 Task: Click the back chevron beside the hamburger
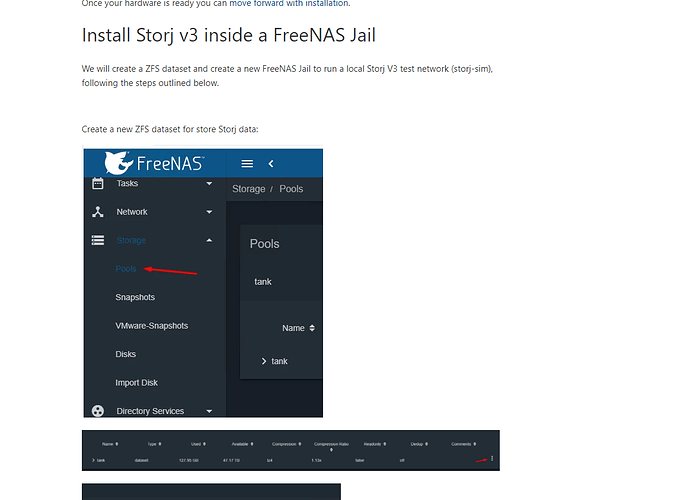pos(270,164)
